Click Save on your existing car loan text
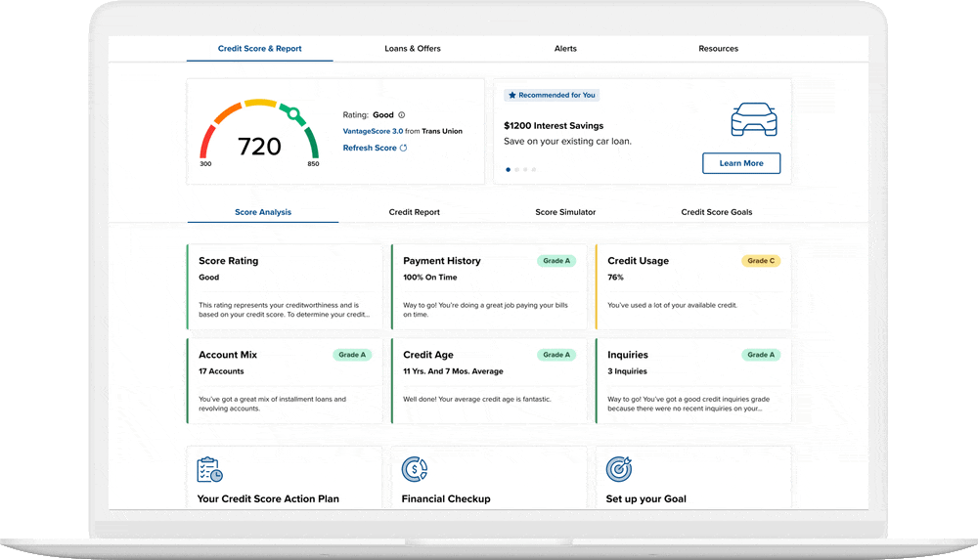 click(567, 142)
